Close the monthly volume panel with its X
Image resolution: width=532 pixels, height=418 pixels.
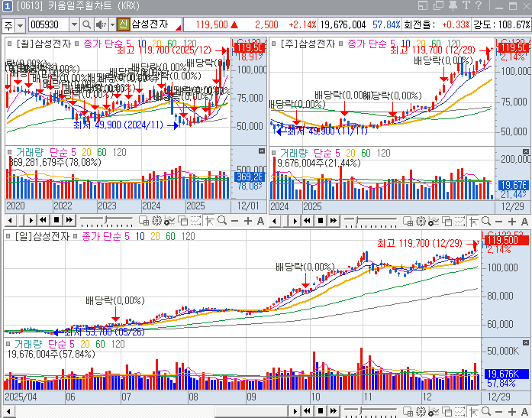pyautogui.click(x=262, y=151)
